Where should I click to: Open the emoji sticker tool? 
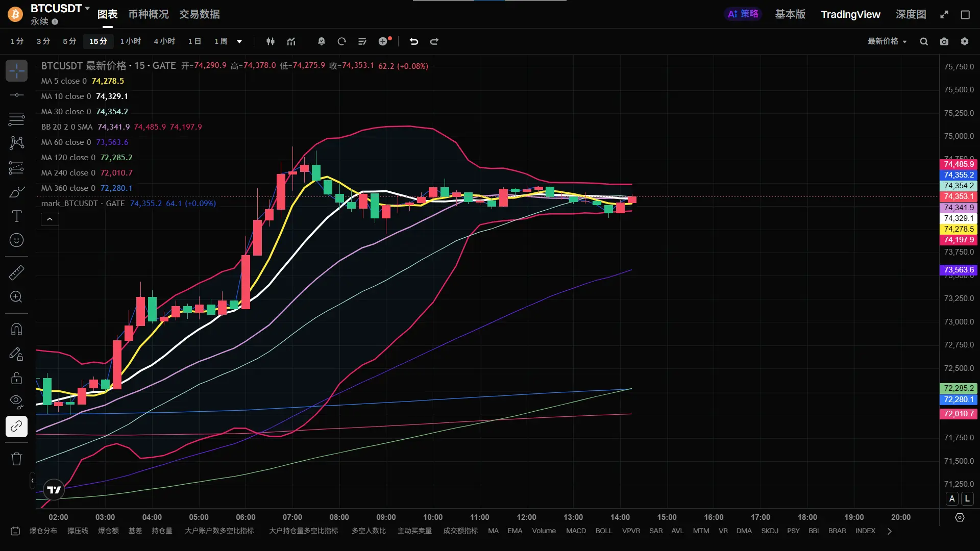16,240
